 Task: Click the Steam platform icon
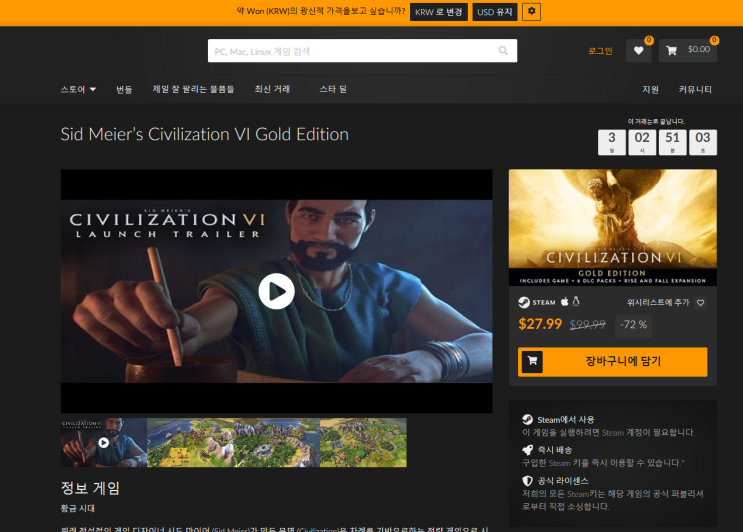[x=524, y=302]
